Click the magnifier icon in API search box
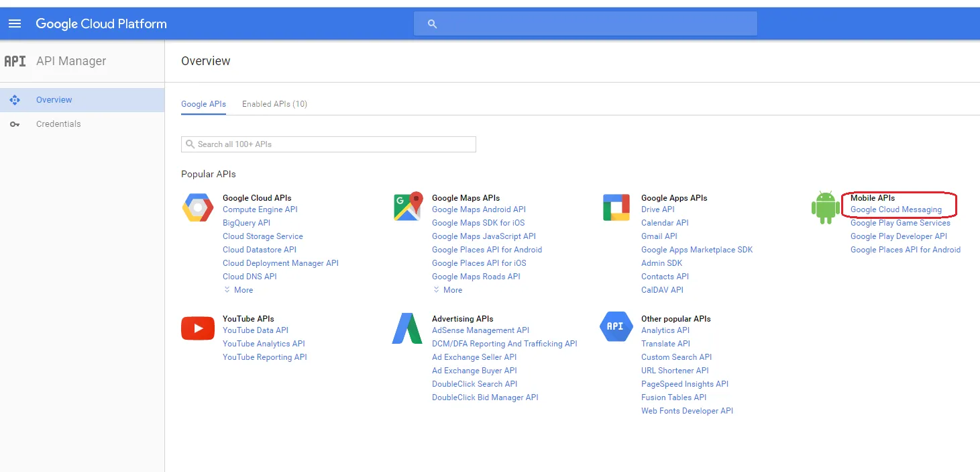Image resolution: width=980 pixels, height=472 pixels. 190,144
